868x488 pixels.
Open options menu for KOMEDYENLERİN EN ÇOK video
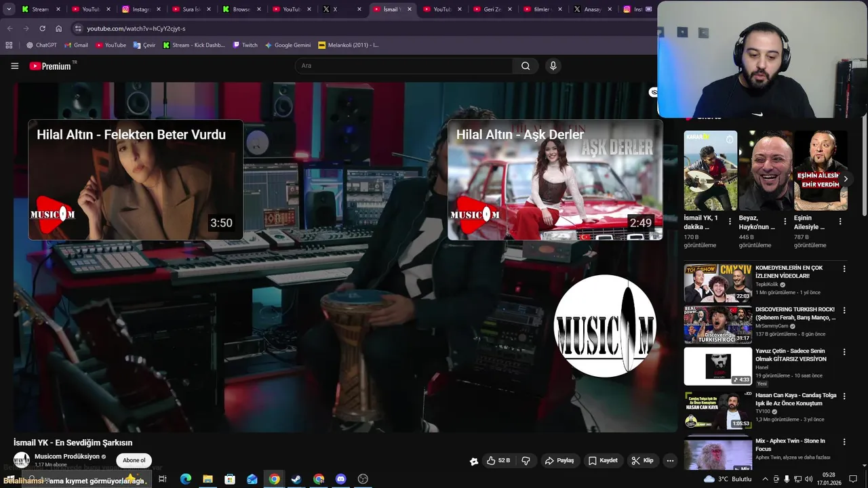click(844, 269)
